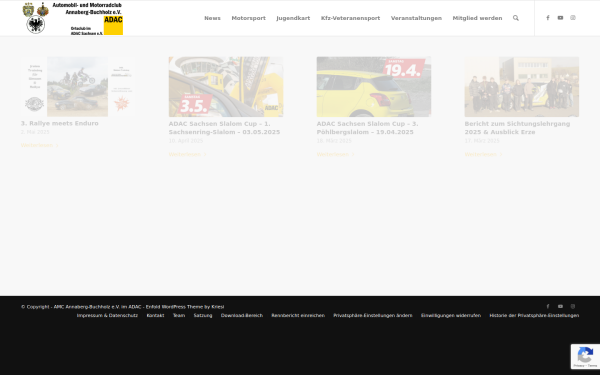Screen dimensions: 600x375
Task: Open the Veranstaltungen menu item
Action: point(416,18)
